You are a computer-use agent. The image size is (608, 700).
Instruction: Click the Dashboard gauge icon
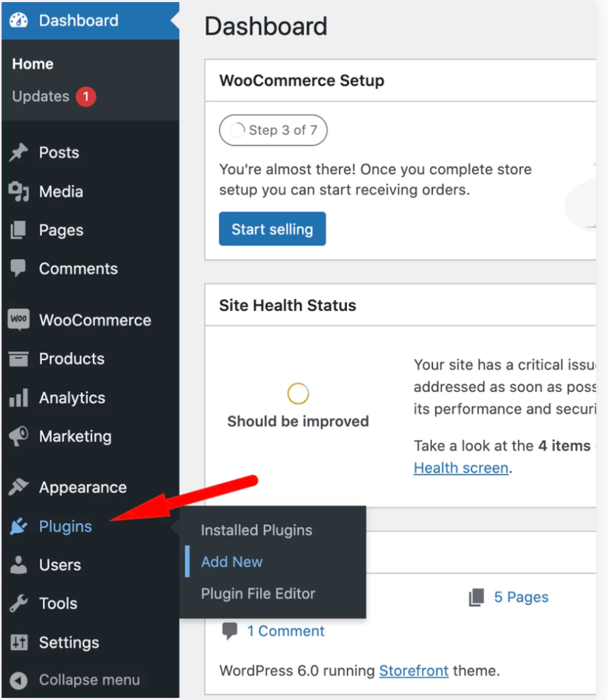point(18,20)
